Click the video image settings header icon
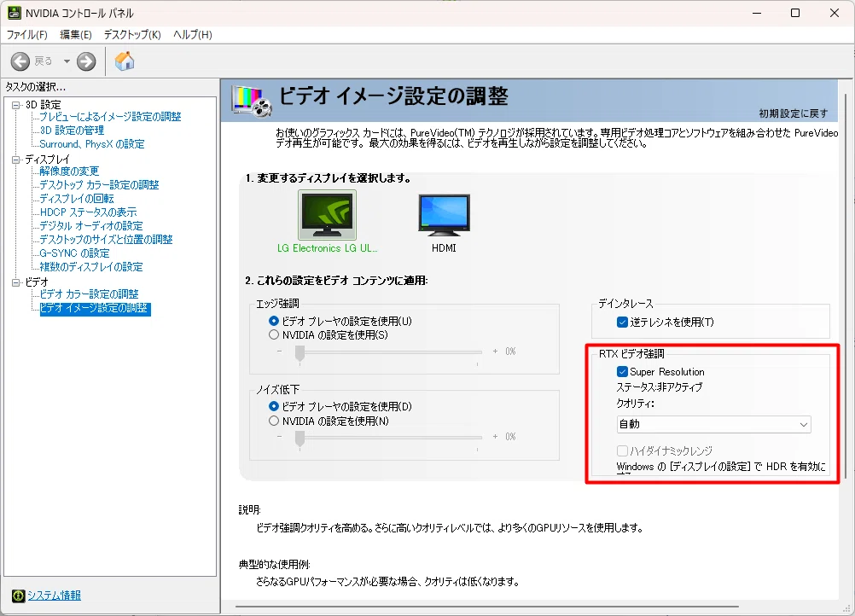 tap(252, 102)
